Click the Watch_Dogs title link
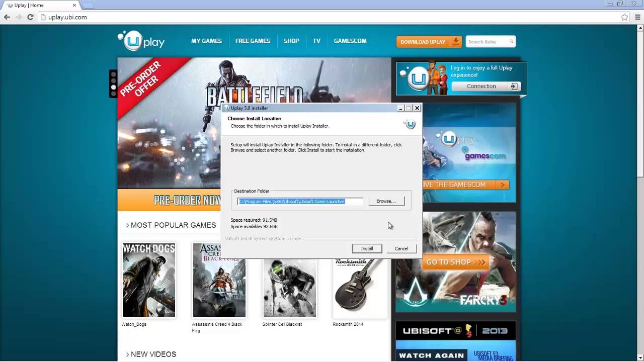The height and width of the screenshot is (362, 644). coord(134,324)
